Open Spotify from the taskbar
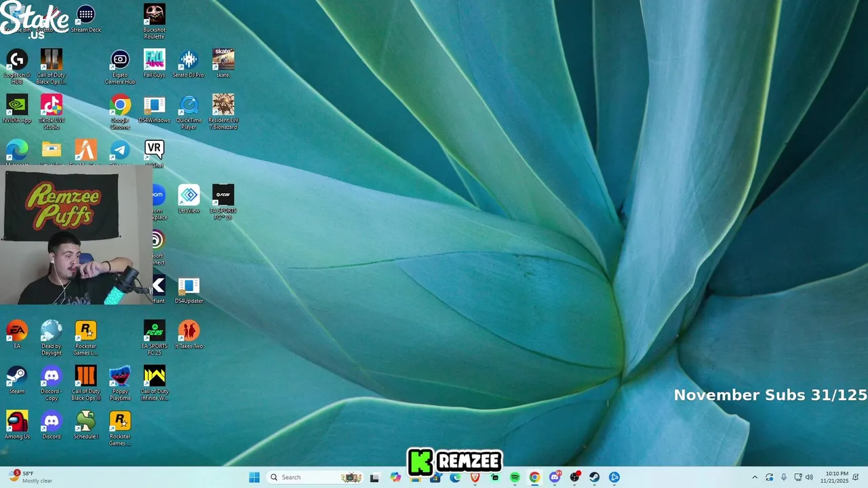868x488 pixels. 515,477
